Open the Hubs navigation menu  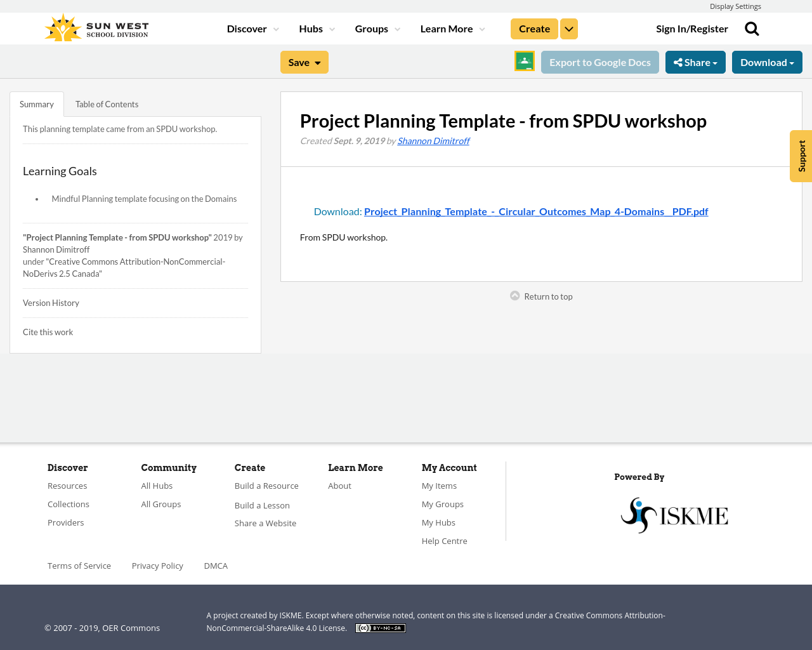click(x=315, y=28)
